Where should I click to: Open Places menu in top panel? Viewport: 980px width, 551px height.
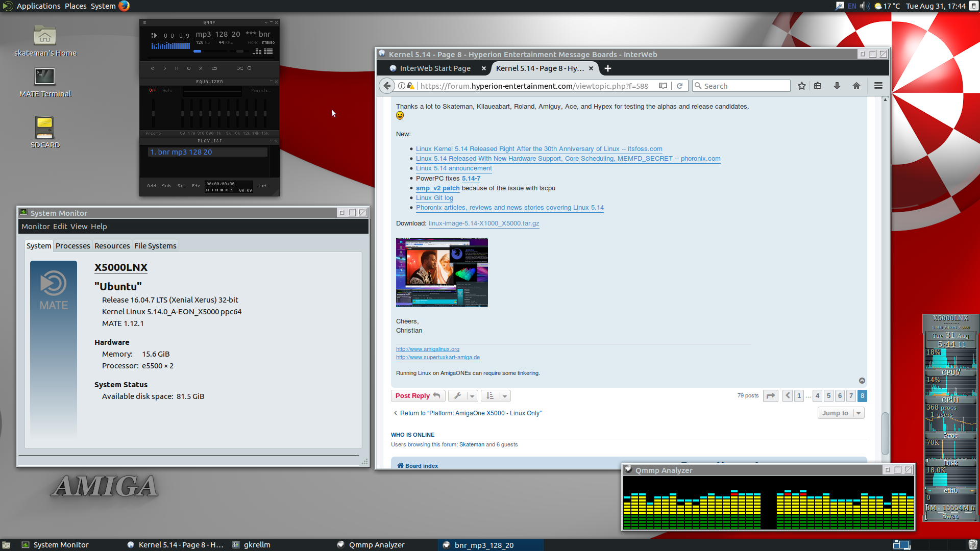click(x=76, y=6)
